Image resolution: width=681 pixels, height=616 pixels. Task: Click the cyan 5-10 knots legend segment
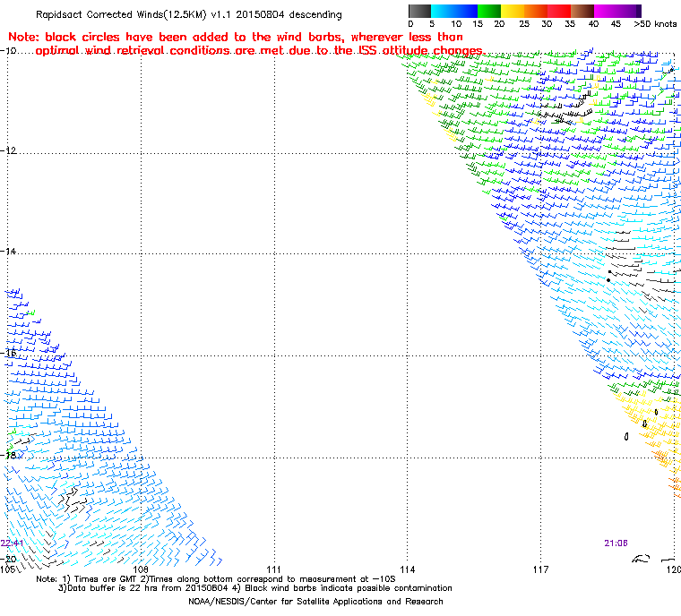coord(443,11)
